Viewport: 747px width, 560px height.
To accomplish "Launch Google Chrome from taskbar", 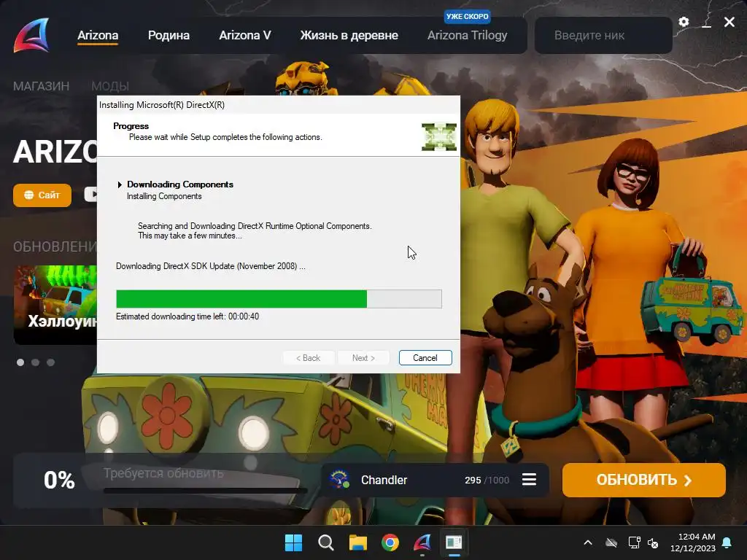I will 390,542.
